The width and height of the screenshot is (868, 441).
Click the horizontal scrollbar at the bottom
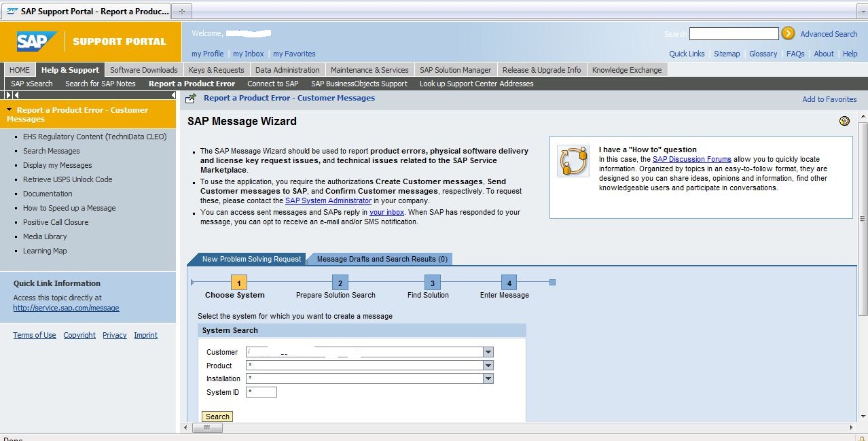click(207, 428)
